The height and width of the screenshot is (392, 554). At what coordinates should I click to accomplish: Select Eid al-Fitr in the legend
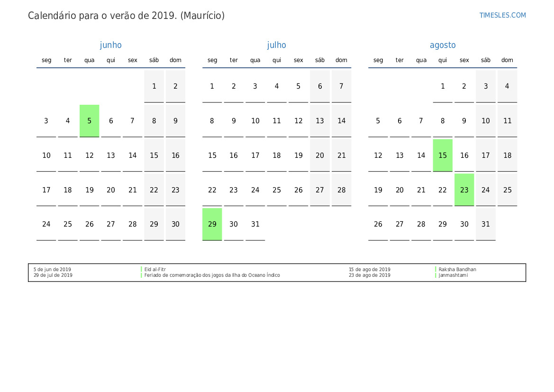tap(155, 269)
